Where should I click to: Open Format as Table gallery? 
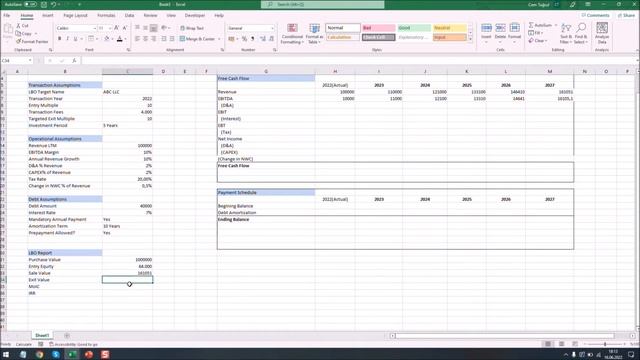click(315, 34)
